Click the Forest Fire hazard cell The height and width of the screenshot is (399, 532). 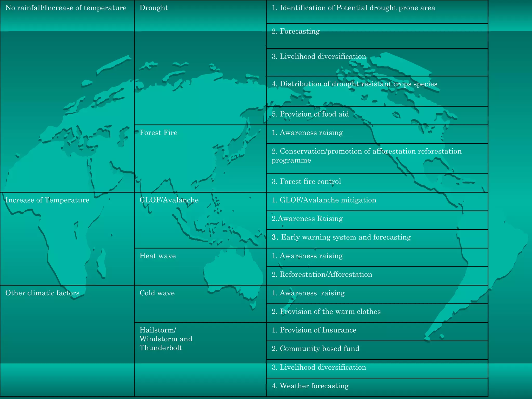158,133
